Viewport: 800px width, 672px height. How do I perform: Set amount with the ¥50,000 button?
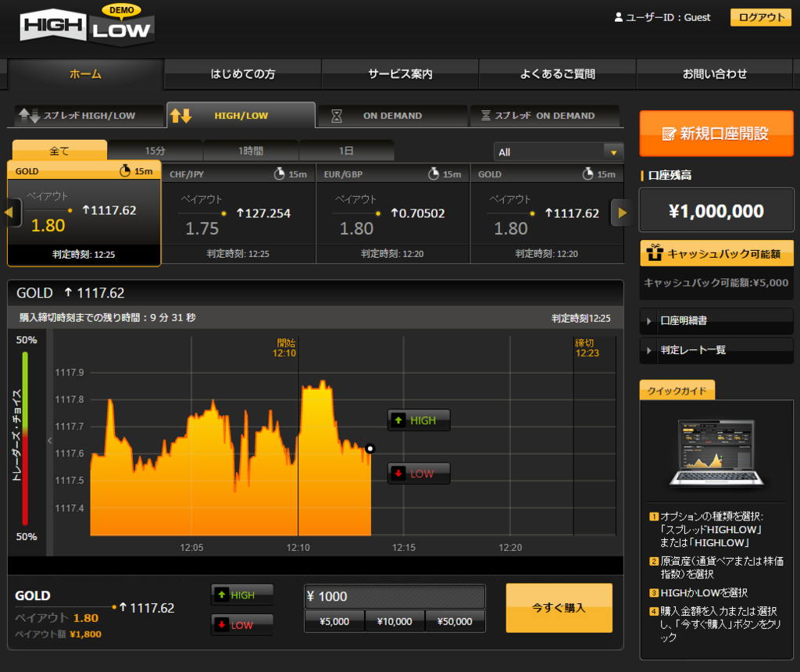[x=455, y=621]
